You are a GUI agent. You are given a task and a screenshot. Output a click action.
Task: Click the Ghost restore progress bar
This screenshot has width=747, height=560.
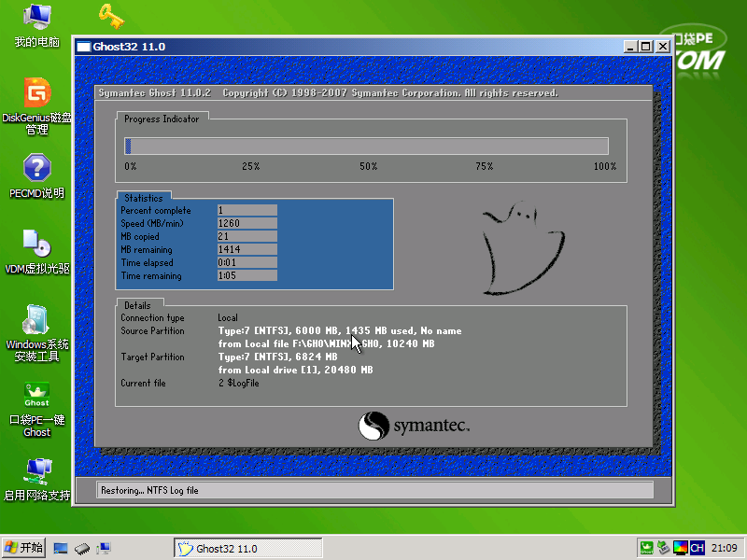click(366, 146)
